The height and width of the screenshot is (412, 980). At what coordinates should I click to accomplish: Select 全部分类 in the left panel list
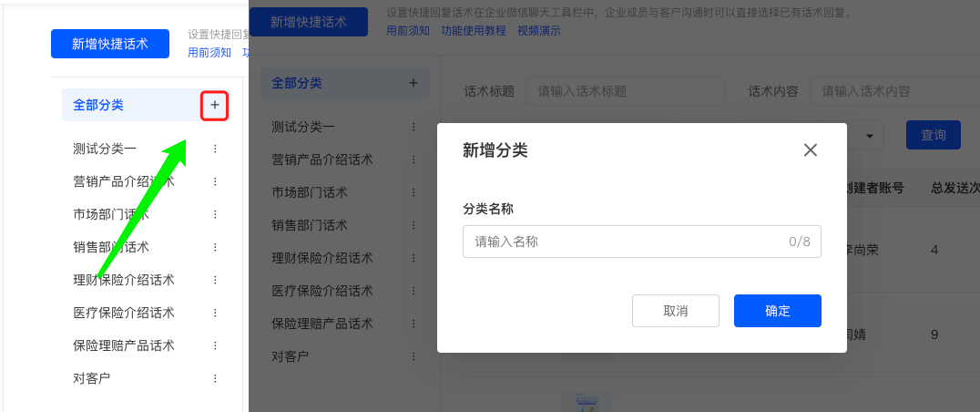coord(98,106)
